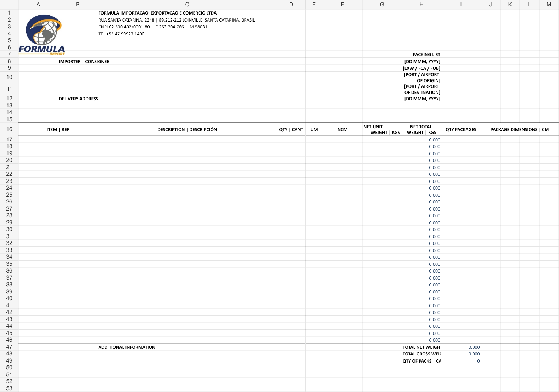Click the company name FORMULA IMPORTACAO, EXPORTACAO E COMERCIO LTDA
559x392 pixels.
pos(157,13)
